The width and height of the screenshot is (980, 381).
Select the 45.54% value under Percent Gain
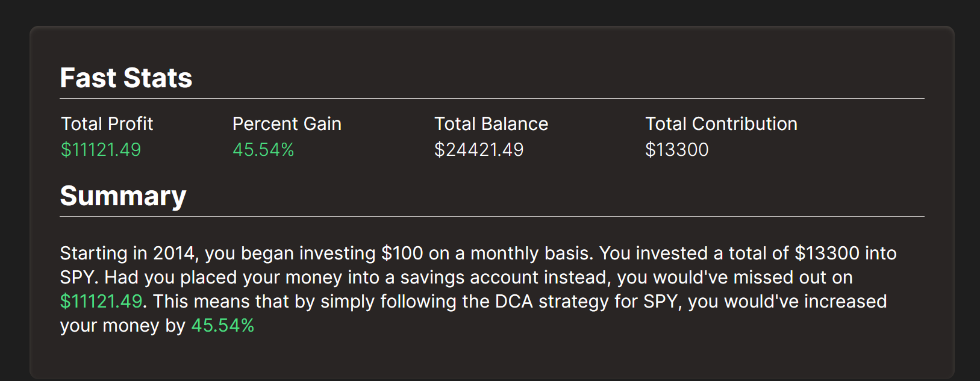263,150
